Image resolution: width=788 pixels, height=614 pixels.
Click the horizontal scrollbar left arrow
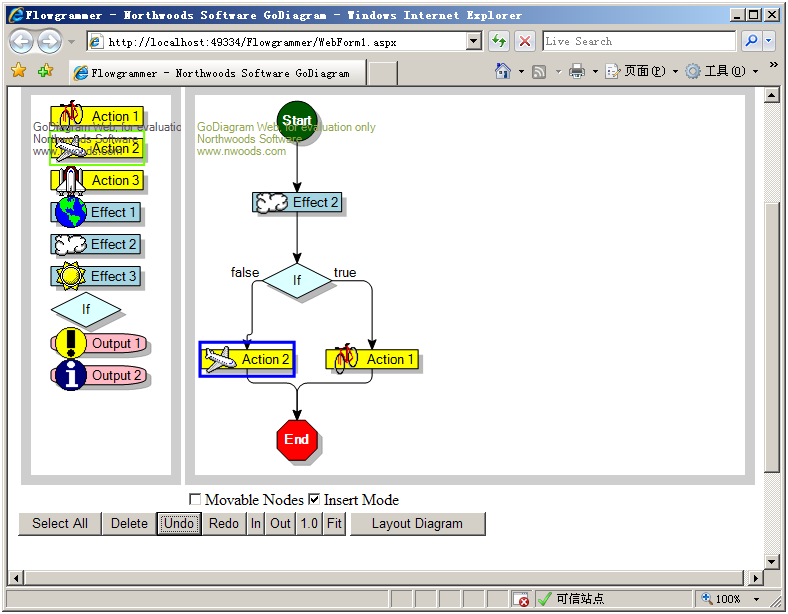pyautogui.click(x=16, y=578)
